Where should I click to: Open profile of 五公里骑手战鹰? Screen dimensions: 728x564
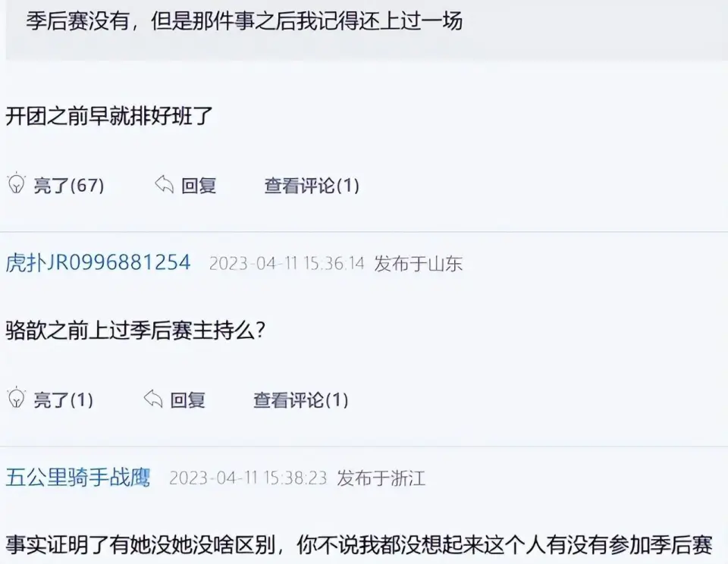pos(78,477)
